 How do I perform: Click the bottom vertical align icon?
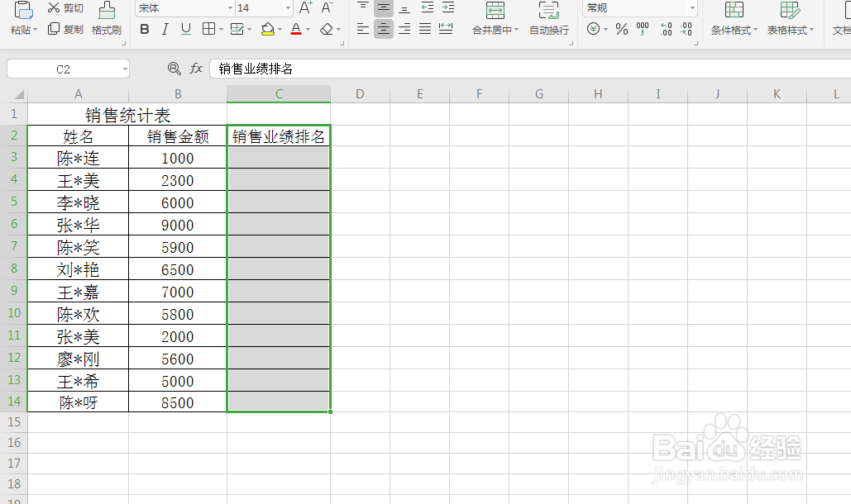404,7
